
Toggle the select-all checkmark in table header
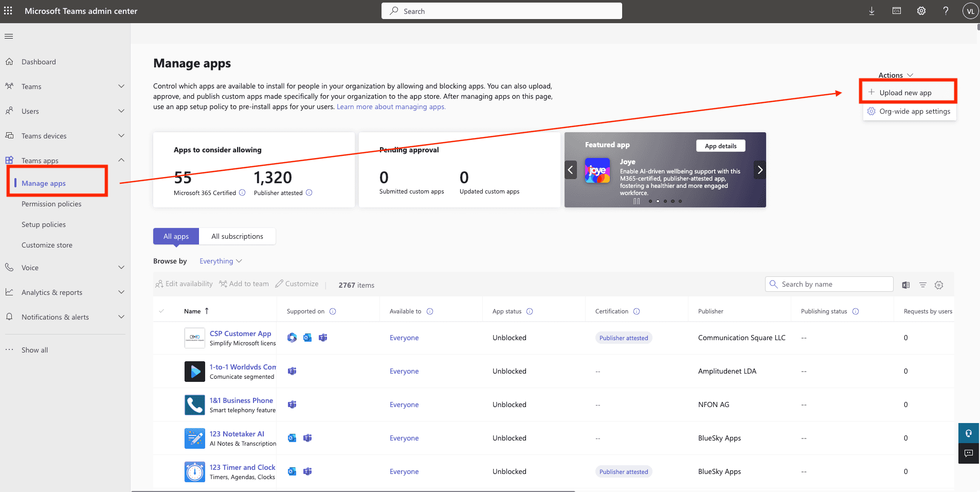click(x=161, y=311)
